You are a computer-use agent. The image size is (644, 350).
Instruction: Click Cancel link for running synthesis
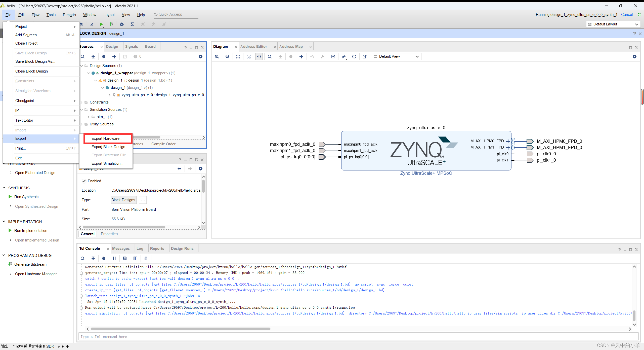[627, 15]
